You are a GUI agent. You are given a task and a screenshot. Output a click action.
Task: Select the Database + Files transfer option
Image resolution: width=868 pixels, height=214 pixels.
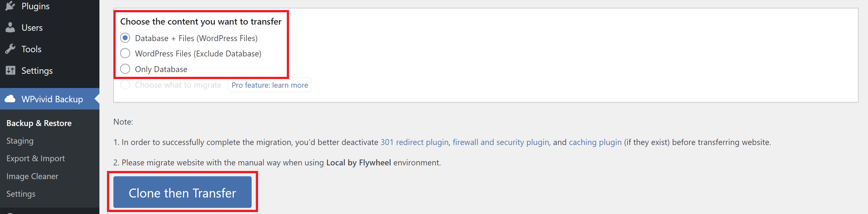[125, 38]
